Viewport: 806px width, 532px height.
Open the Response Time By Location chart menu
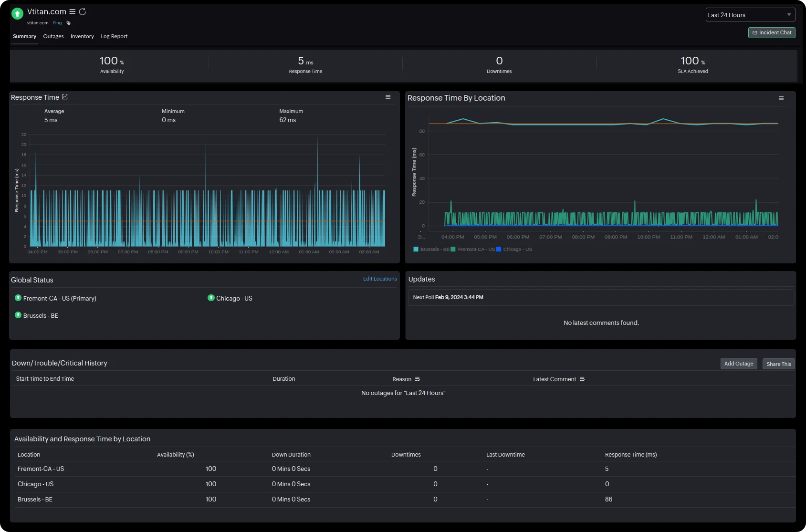click(x=781, y=98)
